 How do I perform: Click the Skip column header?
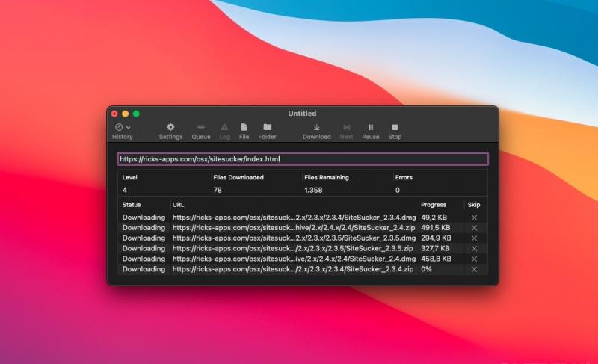[474, 205]
